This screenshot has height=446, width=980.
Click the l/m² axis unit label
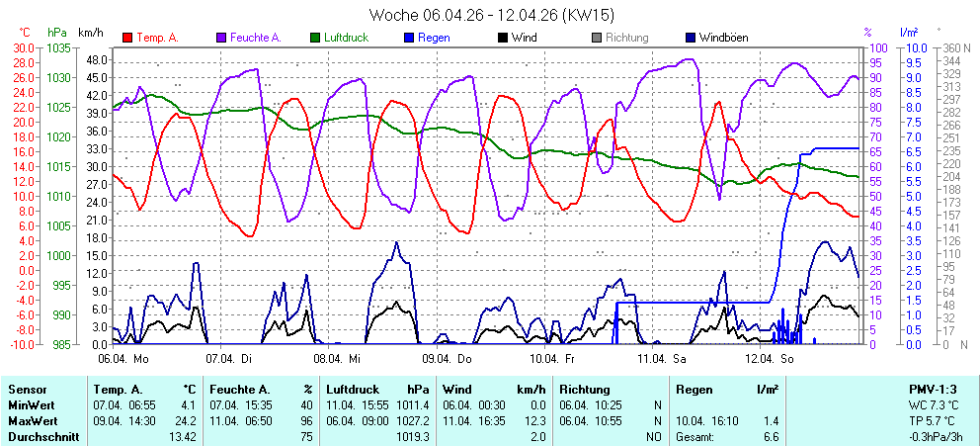(908, 33)
